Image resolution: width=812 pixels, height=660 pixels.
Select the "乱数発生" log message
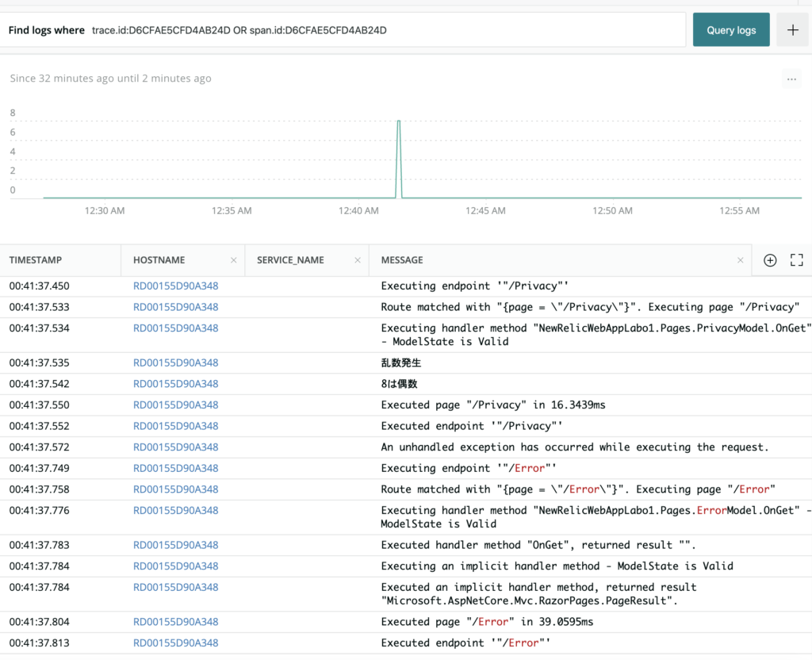[400, 363]
